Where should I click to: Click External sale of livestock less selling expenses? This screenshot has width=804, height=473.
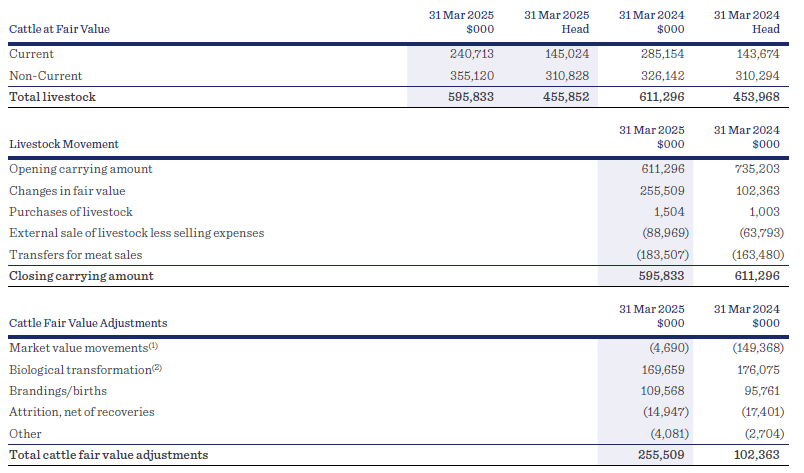136,233
